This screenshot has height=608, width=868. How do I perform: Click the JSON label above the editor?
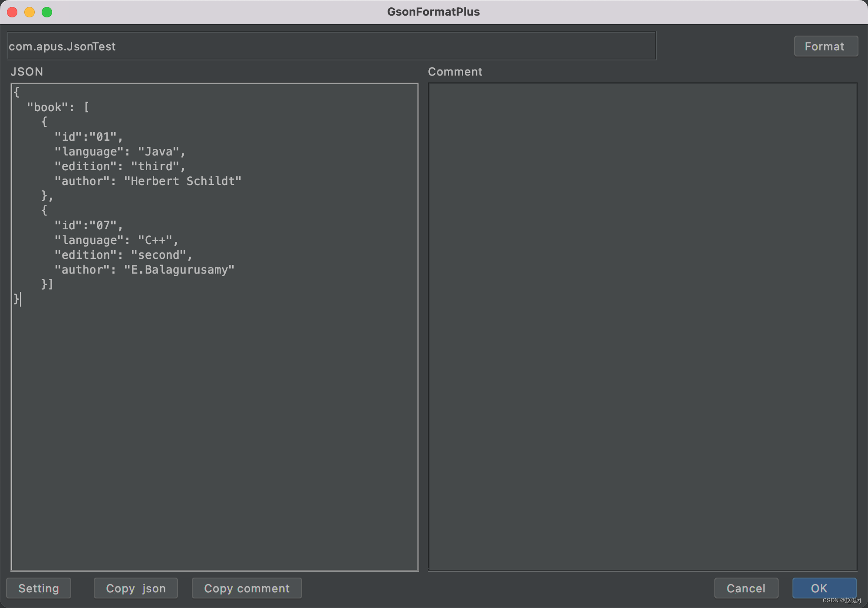pos(27,72)
